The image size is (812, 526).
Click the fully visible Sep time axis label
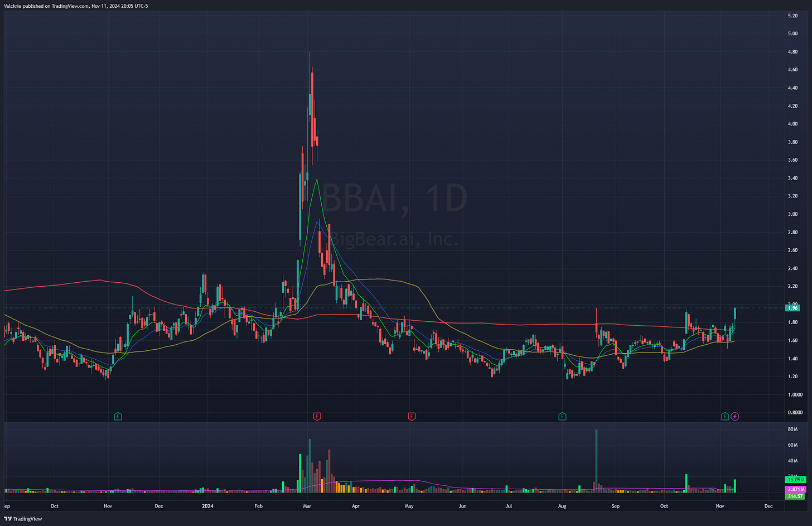click(x=616, y=506)
